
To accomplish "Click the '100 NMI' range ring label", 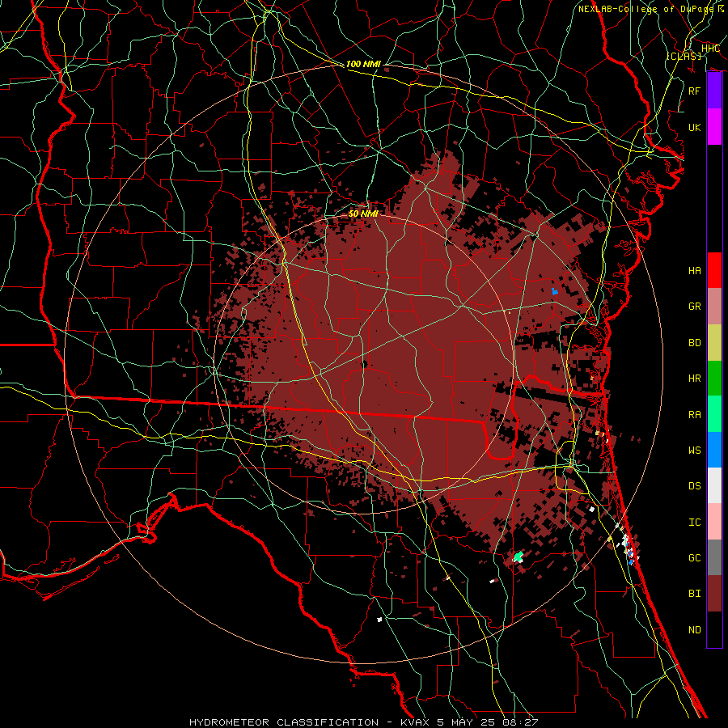I will 363,64.
